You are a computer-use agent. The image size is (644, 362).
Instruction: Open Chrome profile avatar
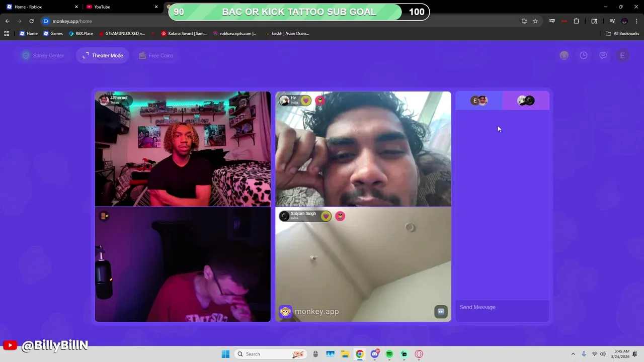(624, 21)
